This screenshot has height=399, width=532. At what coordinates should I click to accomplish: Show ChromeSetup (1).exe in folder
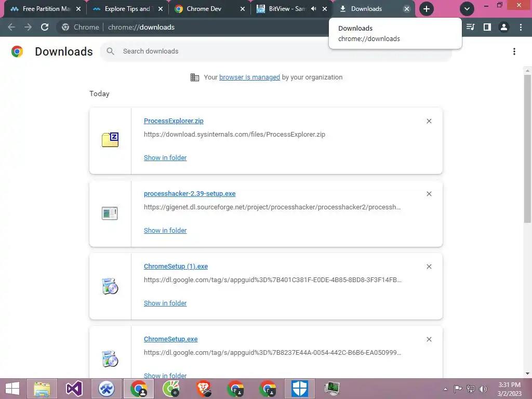coord(165,303)
